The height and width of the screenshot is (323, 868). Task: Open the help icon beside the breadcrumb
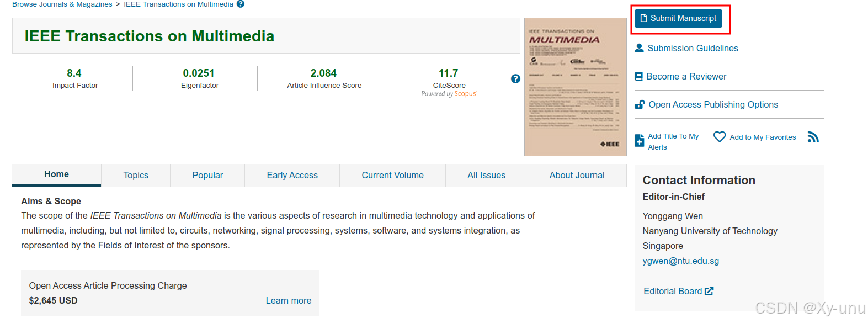click(x=241, y=4)
